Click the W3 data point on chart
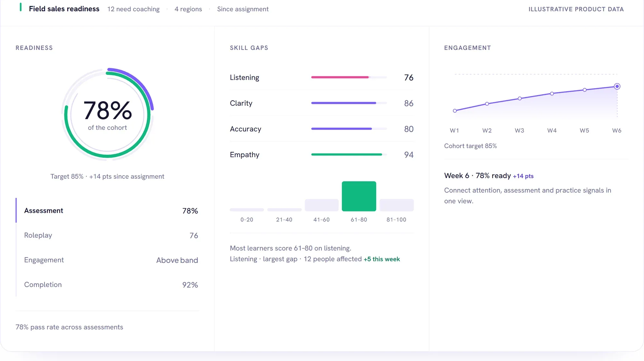 coord(519,99)
